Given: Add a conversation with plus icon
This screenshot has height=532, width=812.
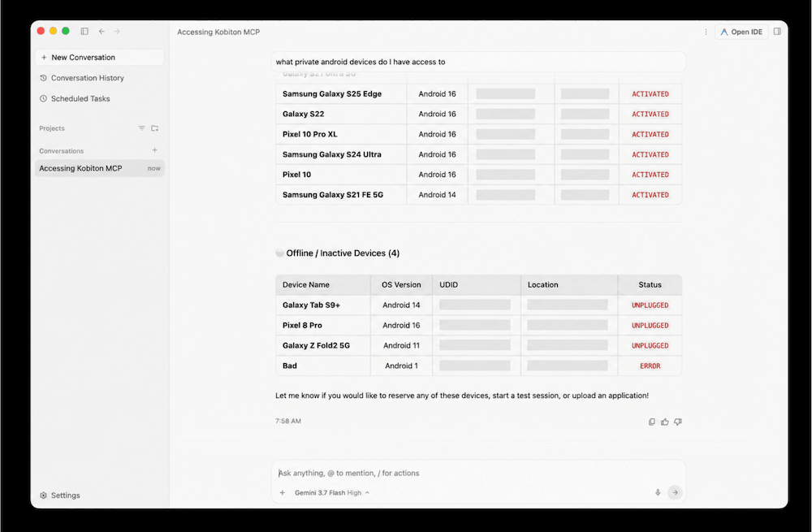Looking at the screenshot, I should coord(154,150).
